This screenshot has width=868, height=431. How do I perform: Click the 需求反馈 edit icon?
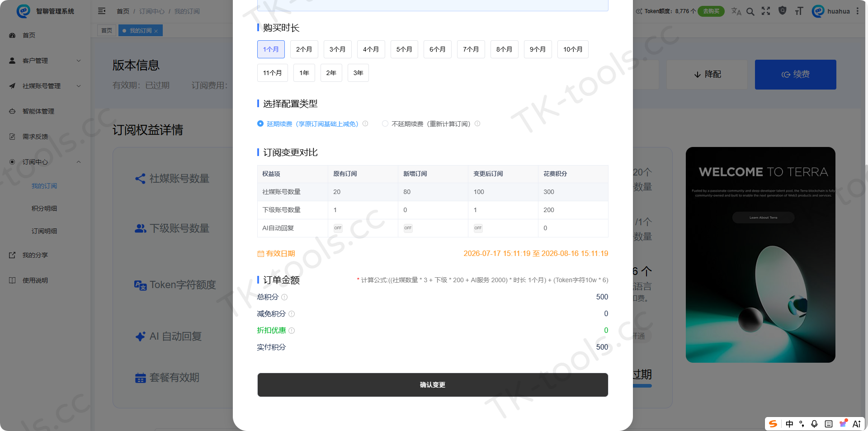tap(12, 137)
